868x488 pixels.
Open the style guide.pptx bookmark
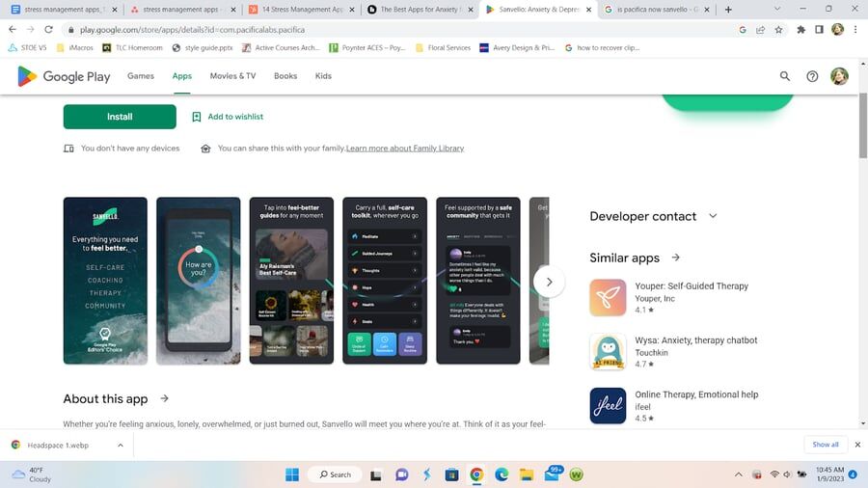tap(203, 47)
